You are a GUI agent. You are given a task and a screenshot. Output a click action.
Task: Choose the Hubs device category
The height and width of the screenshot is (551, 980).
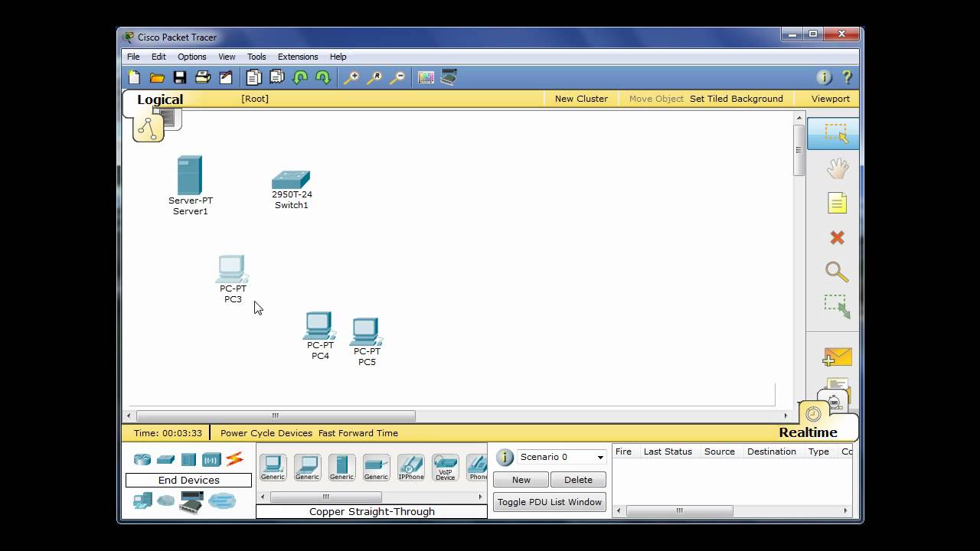188,459
